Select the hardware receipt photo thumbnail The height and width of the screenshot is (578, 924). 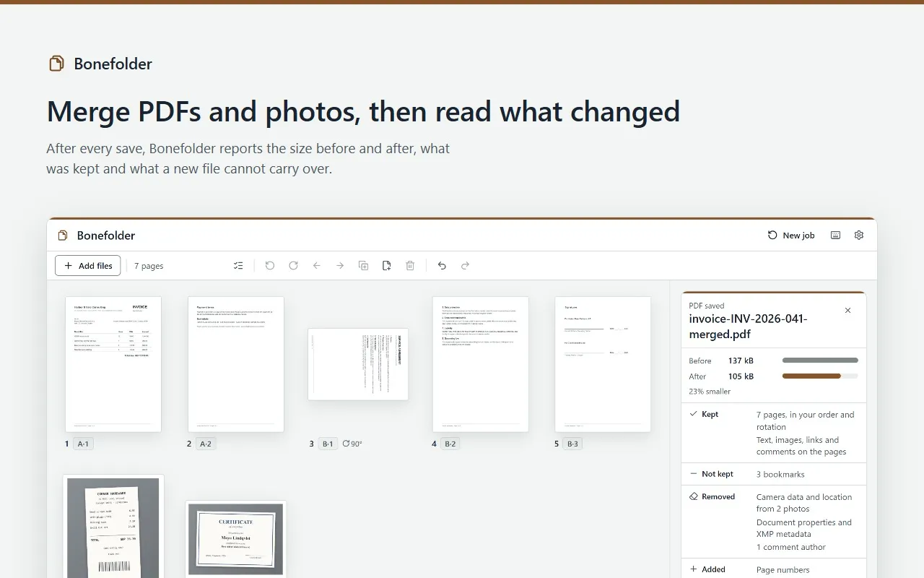[x=113, y=526]
